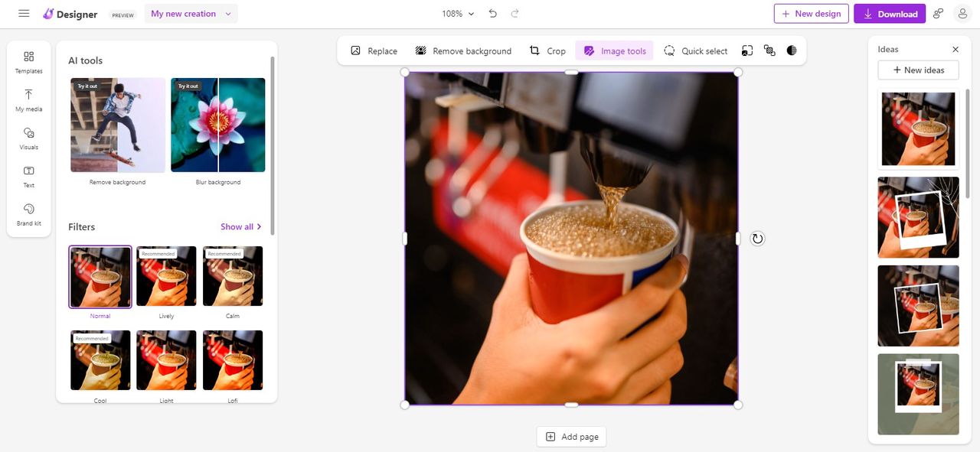Viewport: 980px width, 452px height.
Task: Select the first idea with white border
Action: click(918, 129)
